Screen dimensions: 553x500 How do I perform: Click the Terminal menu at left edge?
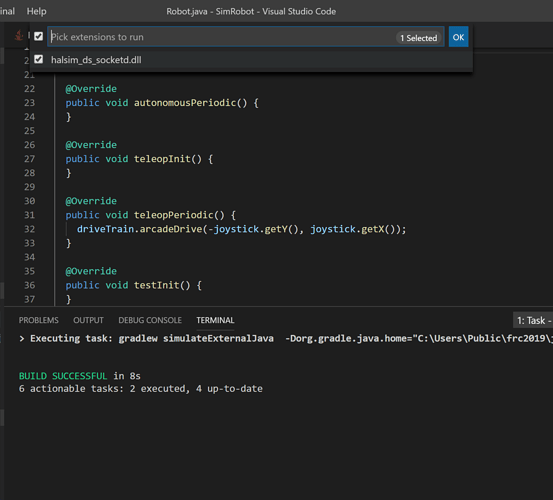pyautogui.click(x=7, y=11)
